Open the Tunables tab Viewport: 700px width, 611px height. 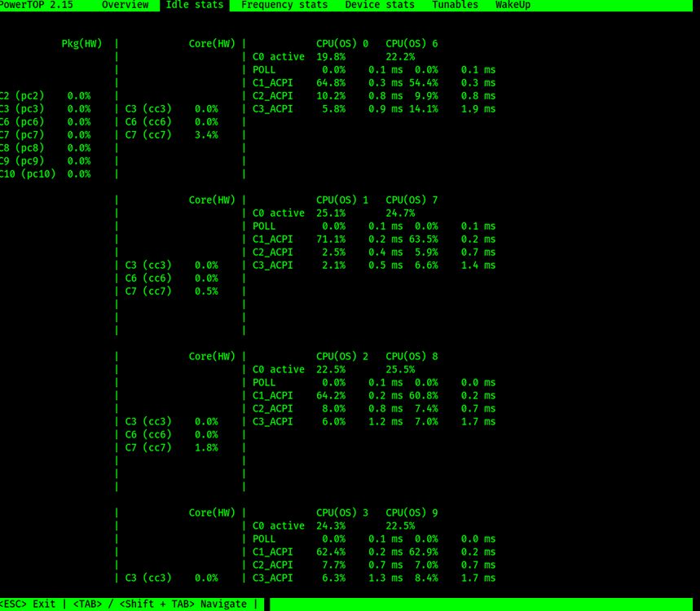point(455,5)
